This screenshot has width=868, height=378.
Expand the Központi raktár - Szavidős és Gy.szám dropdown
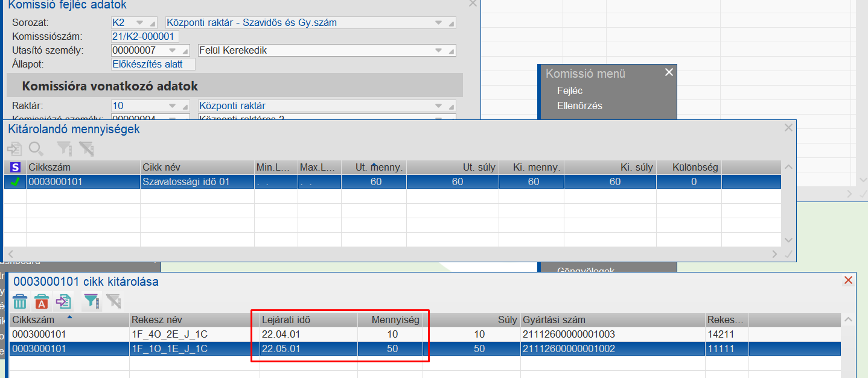(439, 22)
